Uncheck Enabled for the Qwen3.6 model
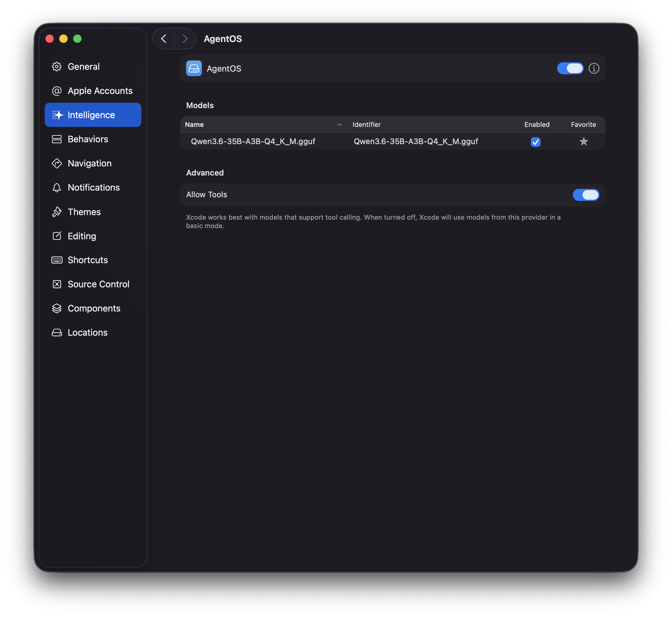This screenshot has height=617, width=672. (x=535, y=142)
